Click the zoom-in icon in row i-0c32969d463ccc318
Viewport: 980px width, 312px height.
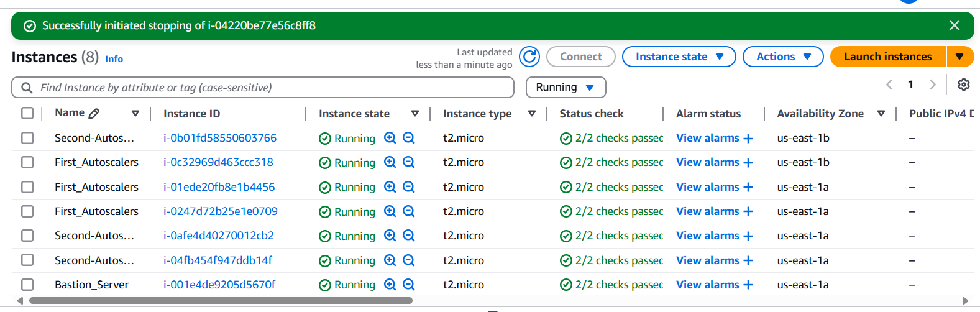(390, 162)
